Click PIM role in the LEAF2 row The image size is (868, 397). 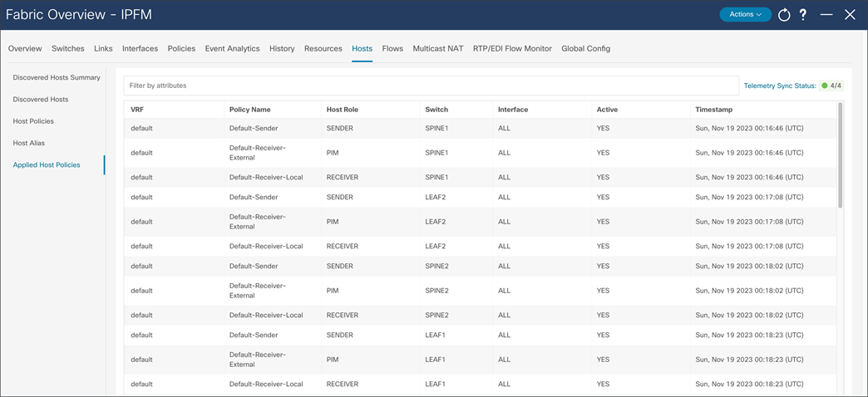[332, 221]
